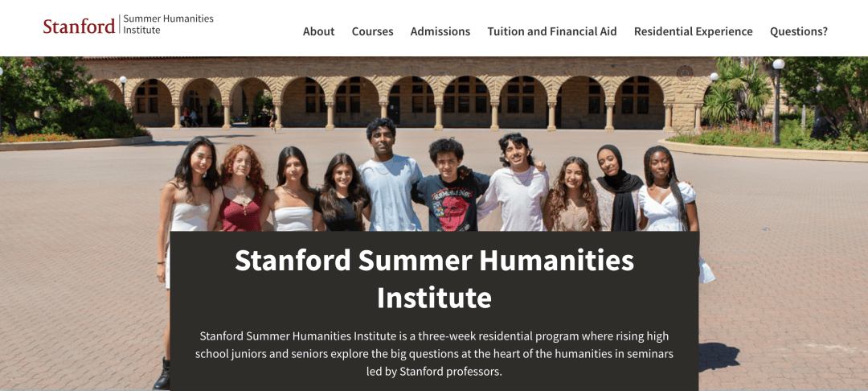Click the Stanford Summer Humanities Institute hero heading
This screenshot has width=868, height=391.
(434, 279)
